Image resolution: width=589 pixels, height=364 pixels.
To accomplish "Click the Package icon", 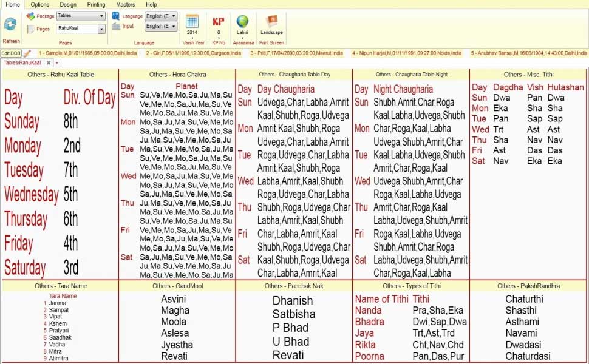I will pyautogui.click(x=30, y=16).
